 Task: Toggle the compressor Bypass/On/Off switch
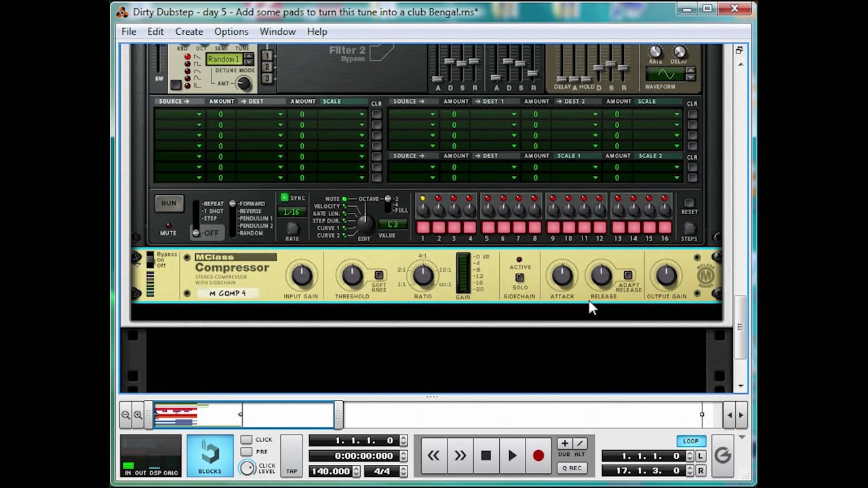click(x=150, y=260)
